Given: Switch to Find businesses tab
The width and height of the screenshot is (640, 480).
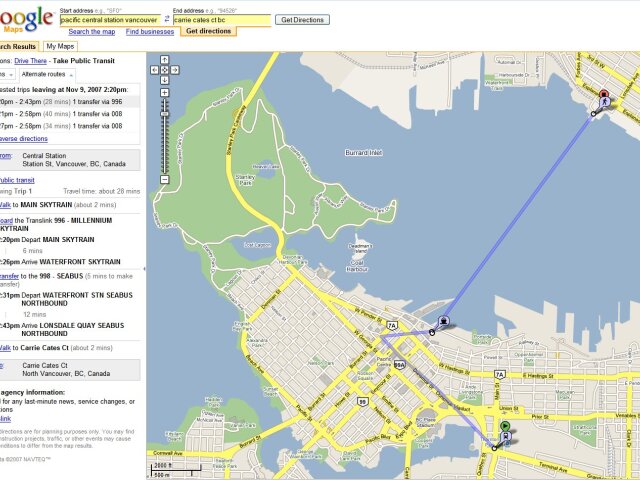Looking at the screenshot, I should (150, 31).
